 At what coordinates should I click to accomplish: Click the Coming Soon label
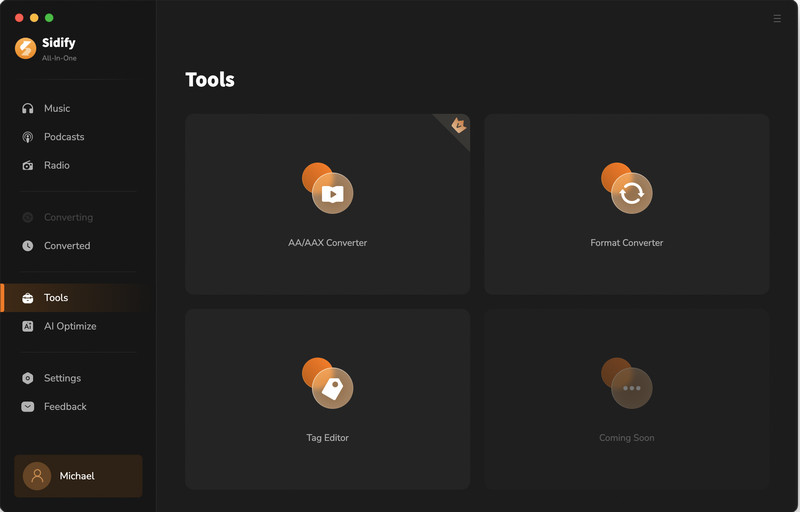tap(627, 438)
